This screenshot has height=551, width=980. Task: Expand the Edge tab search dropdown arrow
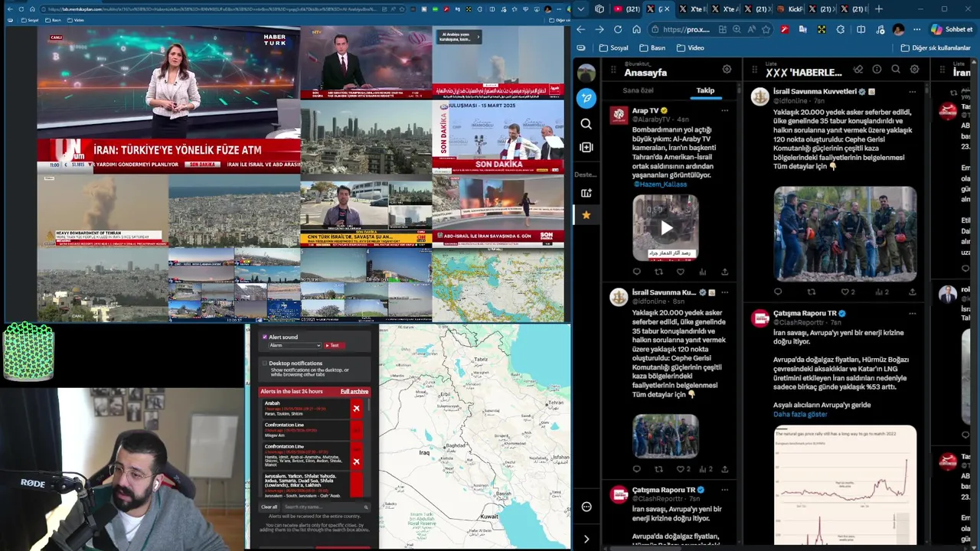[x=581, y=8]
